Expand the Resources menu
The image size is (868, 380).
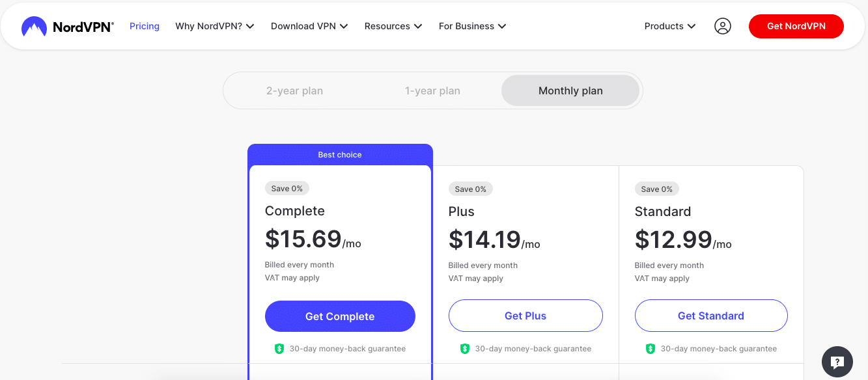point(393,26)
